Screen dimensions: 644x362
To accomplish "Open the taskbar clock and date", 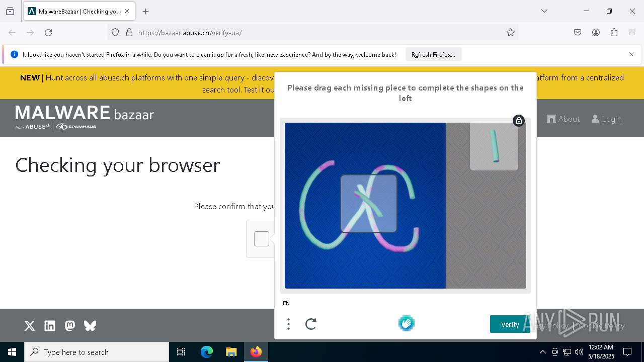I will (601, 352).
